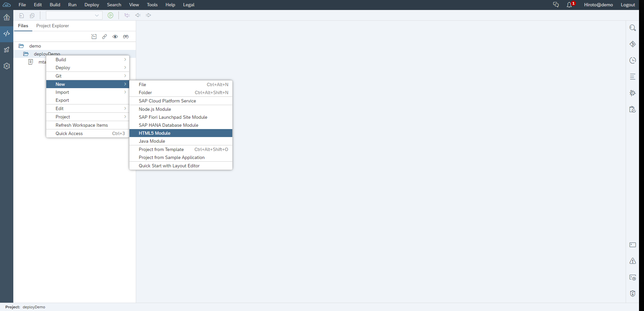Expand the Deploy context submenu

[x=88, y=68]
